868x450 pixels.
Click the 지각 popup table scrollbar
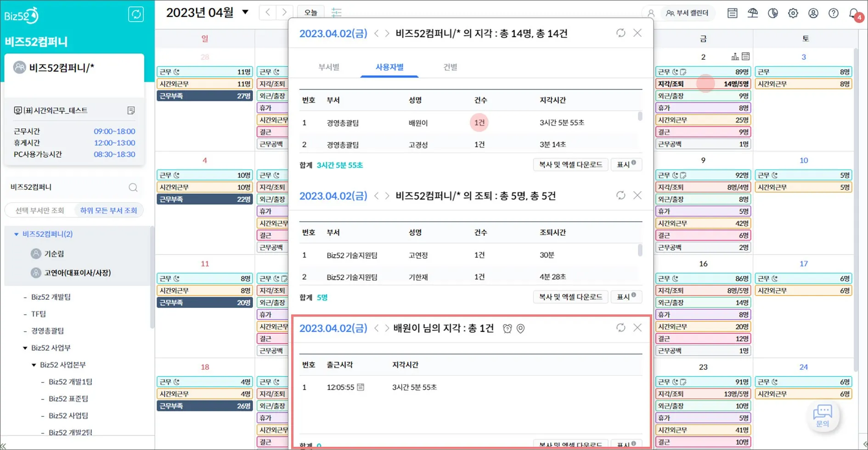coord(640,116)
